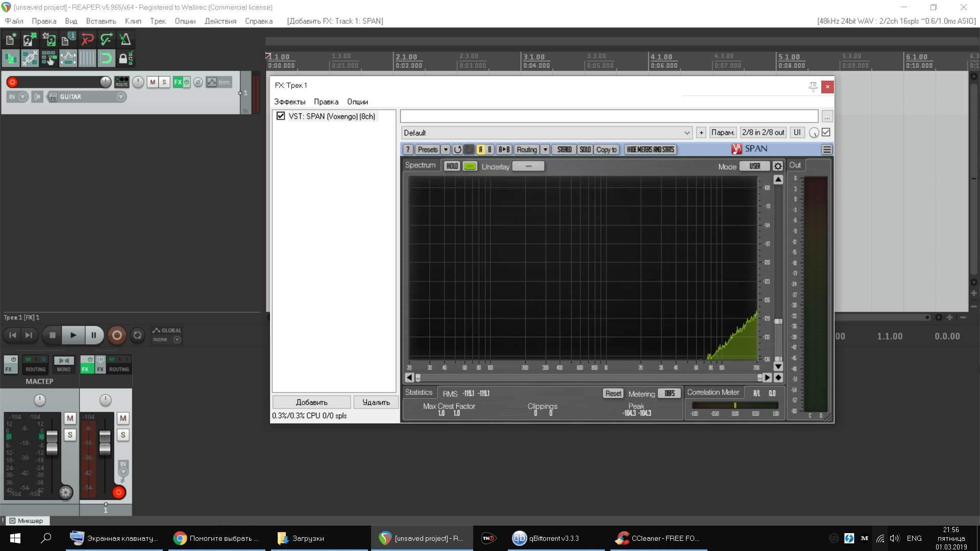The height and width of the screenshot is (551, 980).
Task: Open SPAN spectrum mode settings gear
Action: pyautogui.click(x=777, y=166)
